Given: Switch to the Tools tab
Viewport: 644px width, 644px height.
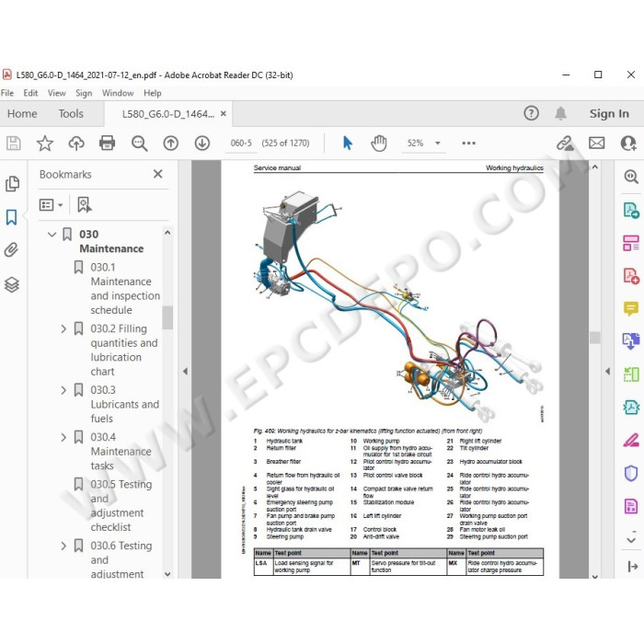Looking at the screenshot, I should click(71, 114).
